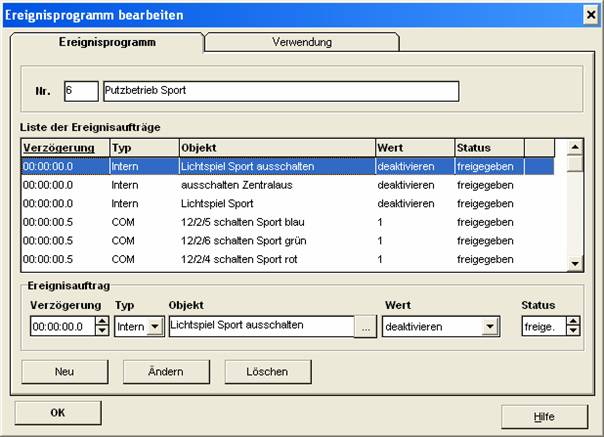This screenshot has height=437, width=604.
Task: Expand the Wert dropdown showing deaktivieren
Action: click(489, 326)
